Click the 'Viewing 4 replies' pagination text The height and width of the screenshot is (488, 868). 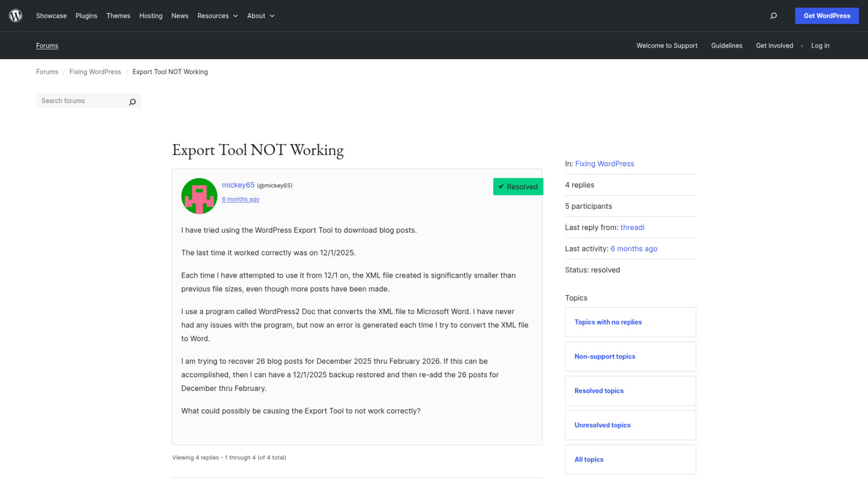pos(229,458)
